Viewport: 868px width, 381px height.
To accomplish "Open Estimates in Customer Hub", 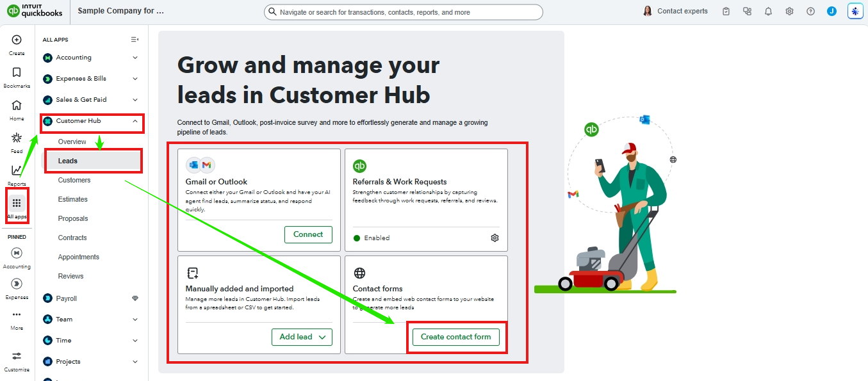I will coord(73,199).
